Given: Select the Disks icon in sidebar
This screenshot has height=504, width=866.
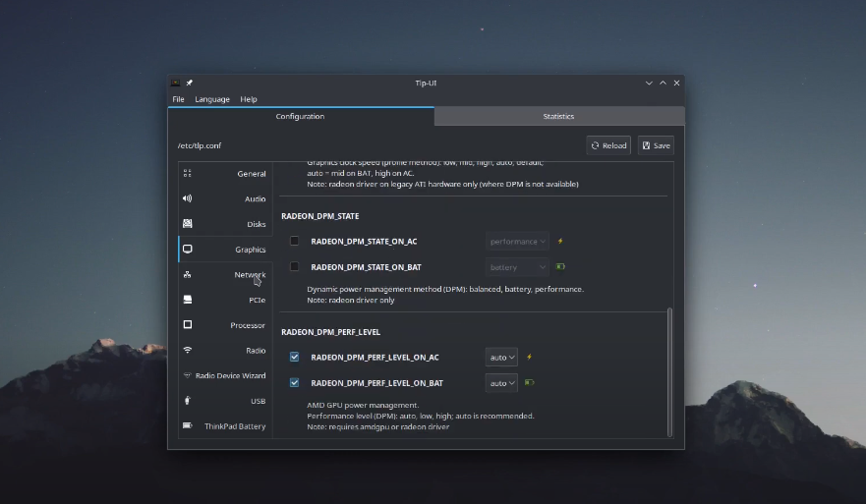Looking at the screenshot, I should 187,224.
